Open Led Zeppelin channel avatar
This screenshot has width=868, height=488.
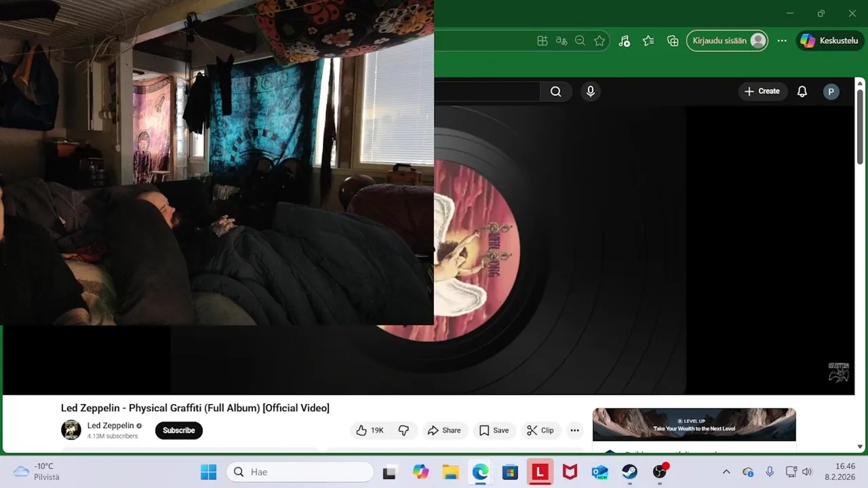tap(71, 430)
